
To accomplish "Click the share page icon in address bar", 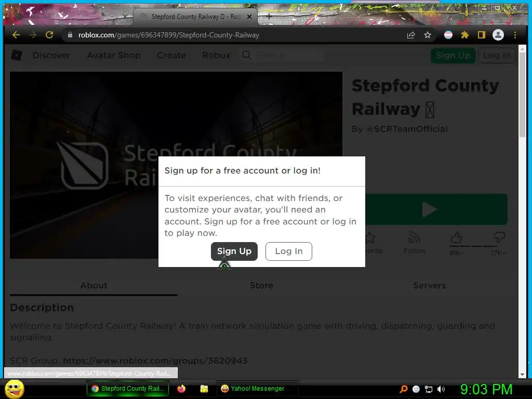I will click(x=411, y=35).
